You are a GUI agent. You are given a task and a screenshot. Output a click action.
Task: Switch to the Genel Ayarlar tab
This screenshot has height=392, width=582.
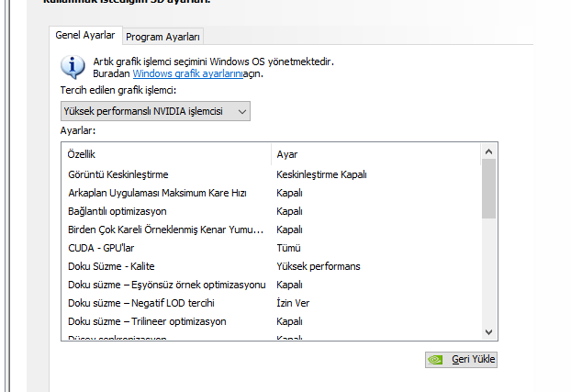[85, 35]
